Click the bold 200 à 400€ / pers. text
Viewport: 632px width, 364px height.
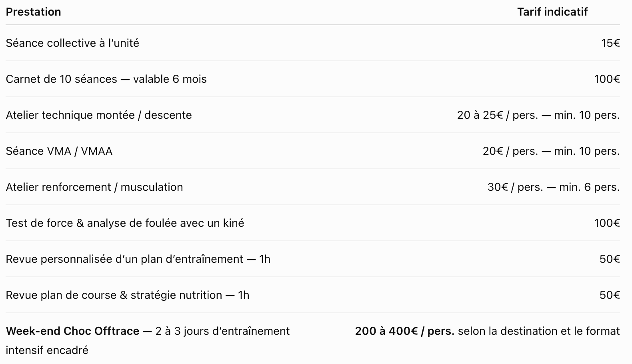404,331
